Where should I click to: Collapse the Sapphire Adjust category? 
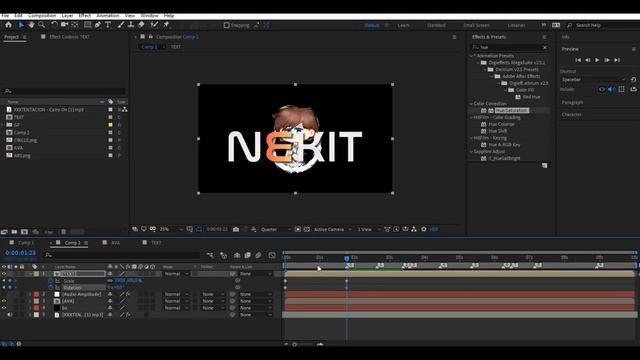(x=471, y=151)
